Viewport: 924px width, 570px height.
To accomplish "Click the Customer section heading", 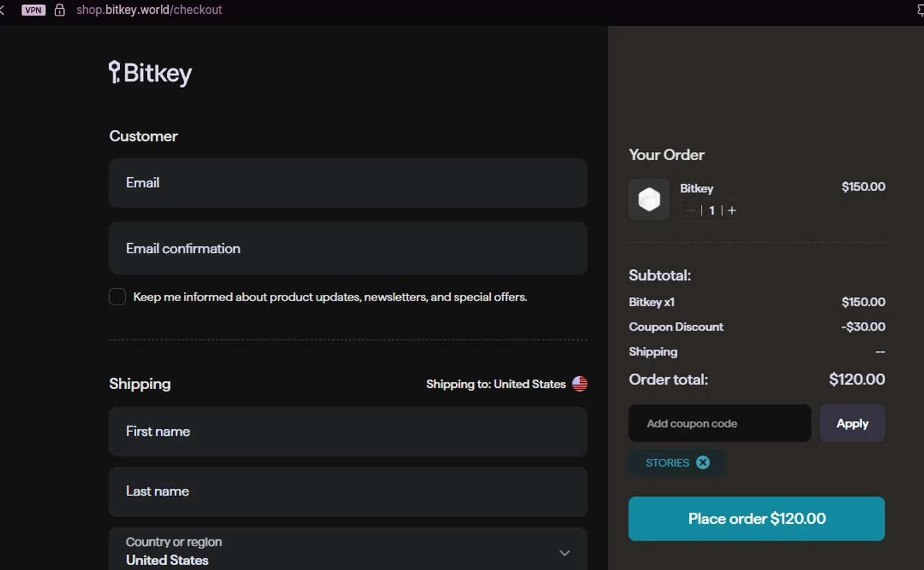I will [x=144, y=136].
